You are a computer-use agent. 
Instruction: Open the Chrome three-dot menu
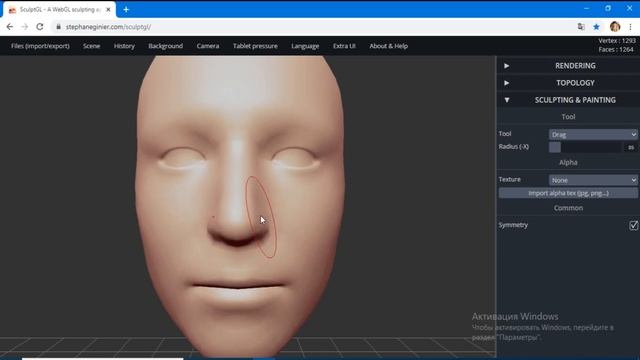[x=630, y=27]
